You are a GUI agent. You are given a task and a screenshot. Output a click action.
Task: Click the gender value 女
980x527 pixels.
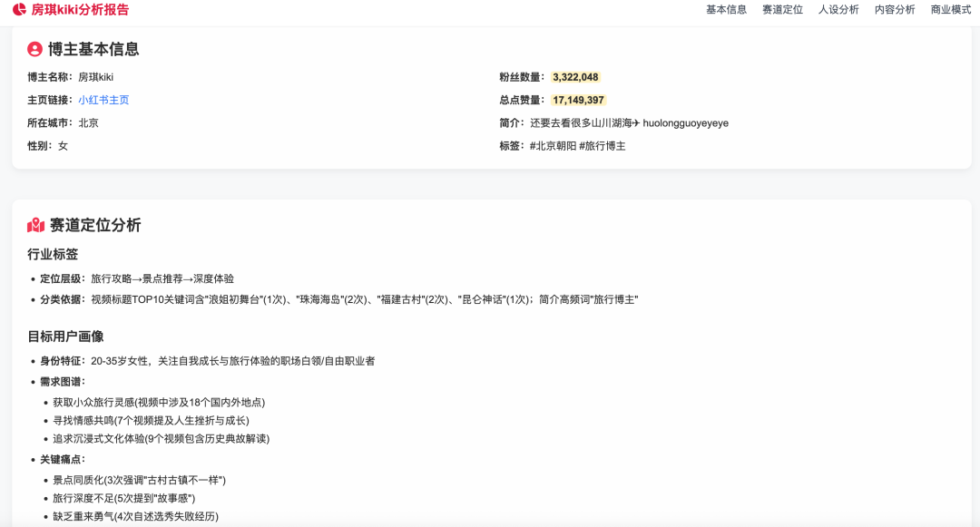64,146
